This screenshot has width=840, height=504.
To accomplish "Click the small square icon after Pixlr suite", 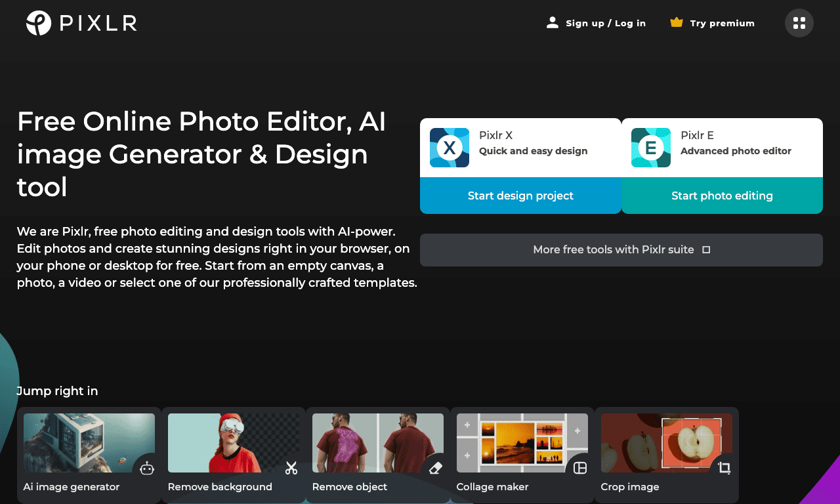I will pos(706,250).
